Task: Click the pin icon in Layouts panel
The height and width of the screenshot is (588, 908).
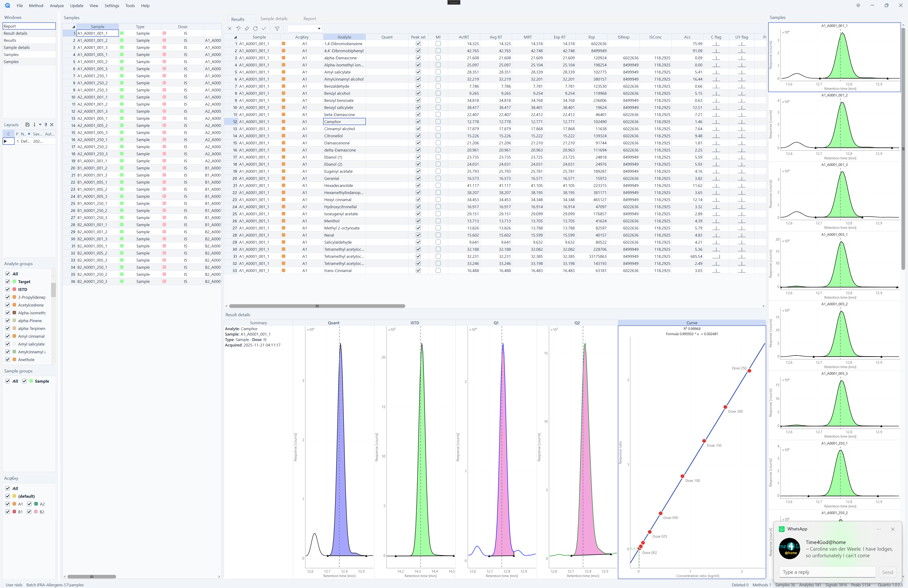Action: click(46, 125)
